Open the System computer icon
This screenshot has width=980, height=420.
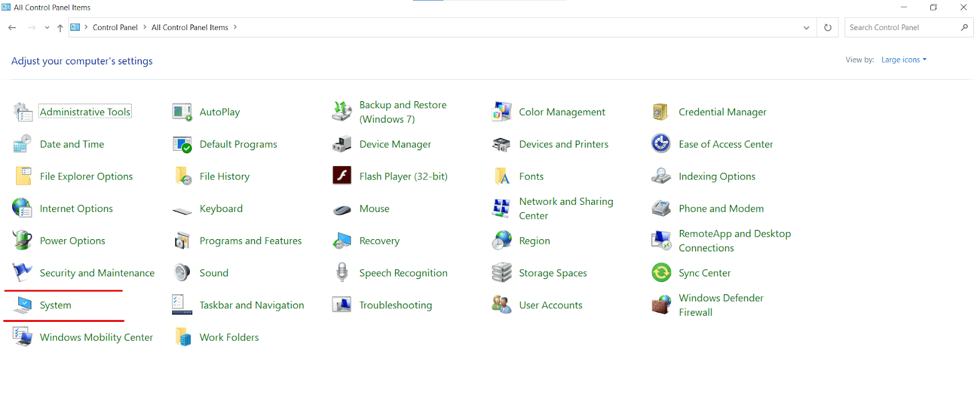click(23, 305)
